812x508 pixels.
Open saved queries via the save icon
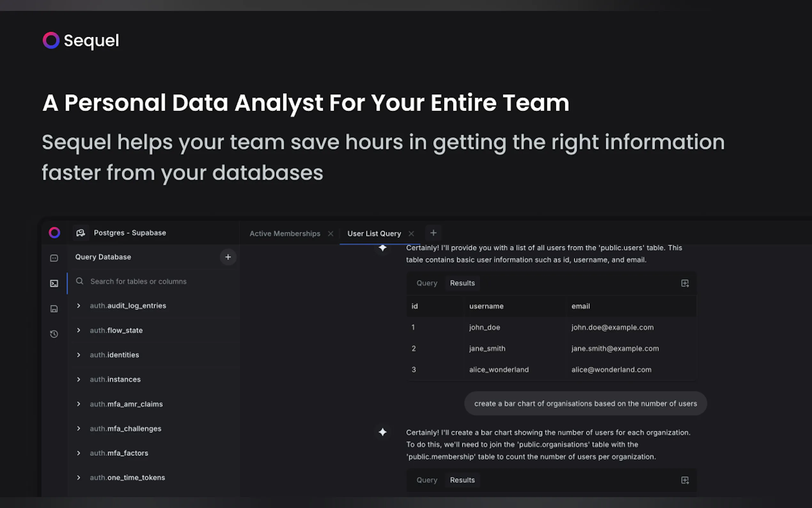[x=54, y=309]
